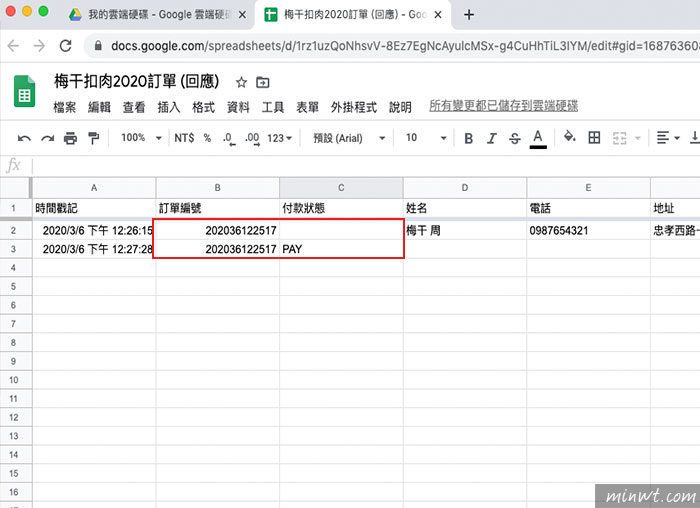Open the font 預設 (Arial) dropdown
700x508 pixels.
[x=349, y=138]
